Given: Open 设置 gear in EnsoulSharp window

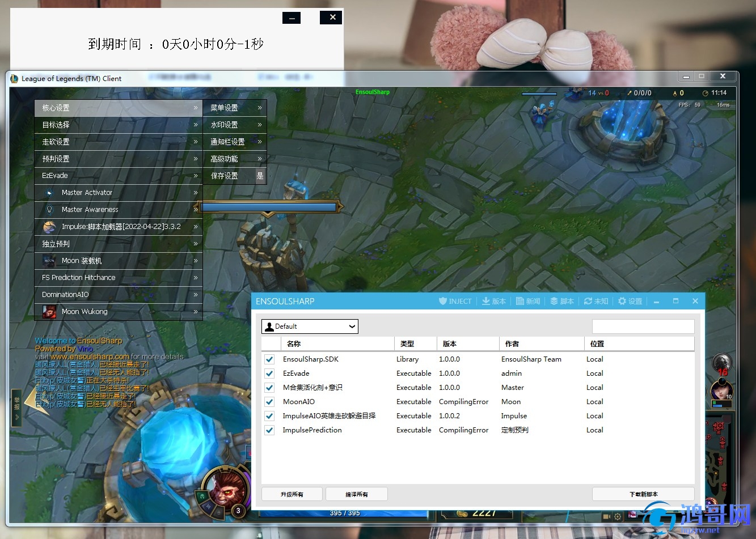Looking at the screenshot, I should click(630, 301).
